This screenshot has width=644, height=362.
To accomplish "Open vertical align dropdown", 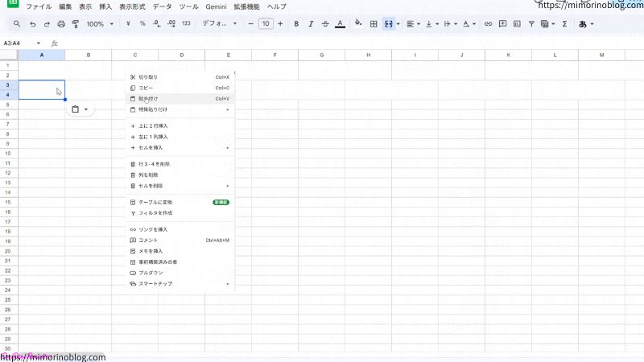I will coord(431,24).
